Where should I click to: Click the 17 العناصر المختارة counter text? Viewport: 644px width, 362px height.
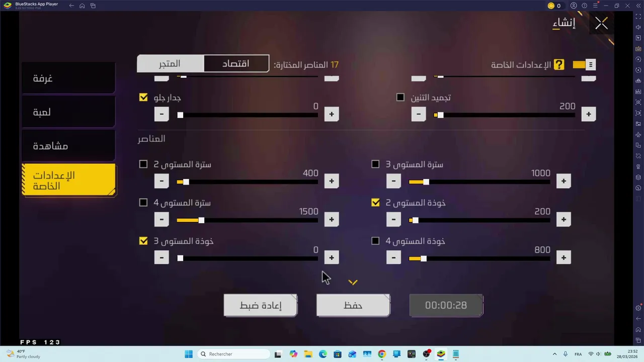[x=306, y=65]
